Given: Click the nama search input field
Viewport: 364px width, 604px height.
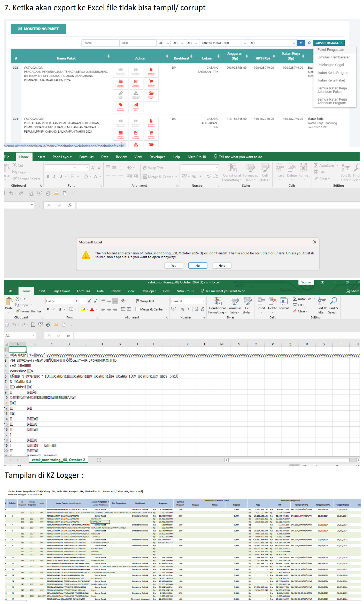Looking at the screenshot, I should pos(100,43).
